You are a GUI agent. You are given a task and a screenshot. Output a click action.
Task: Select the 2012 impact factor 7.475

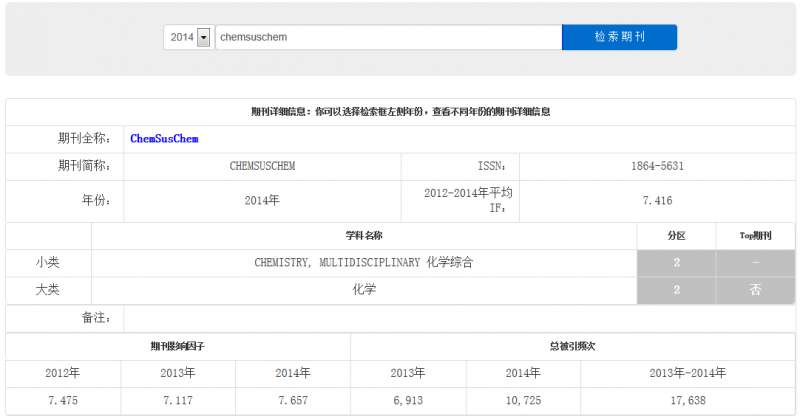63,401
